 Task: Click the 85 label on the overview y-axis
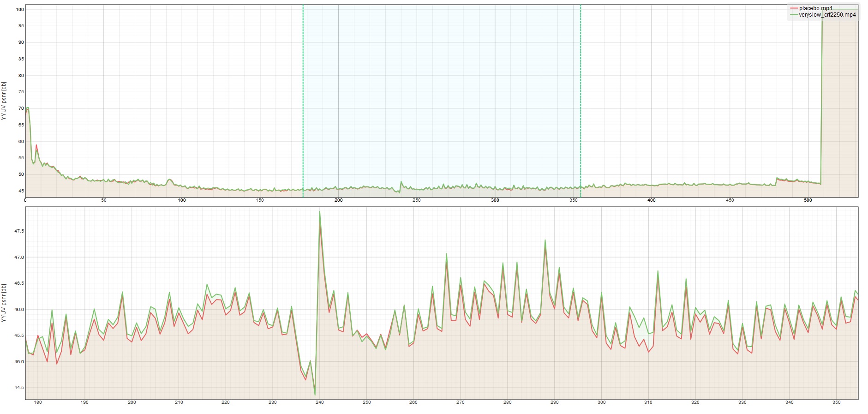coord(21,59)
